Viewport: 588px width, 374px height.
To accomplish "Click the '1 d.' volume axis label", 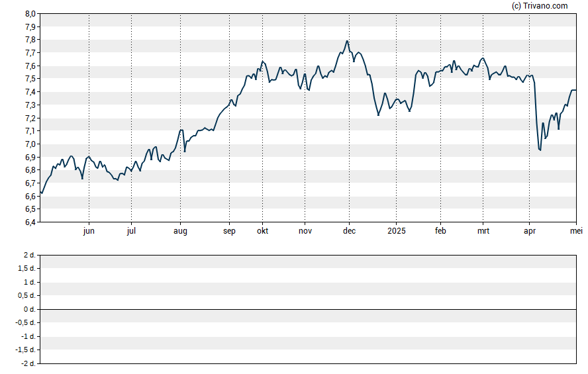I will (x=29, y=282).
